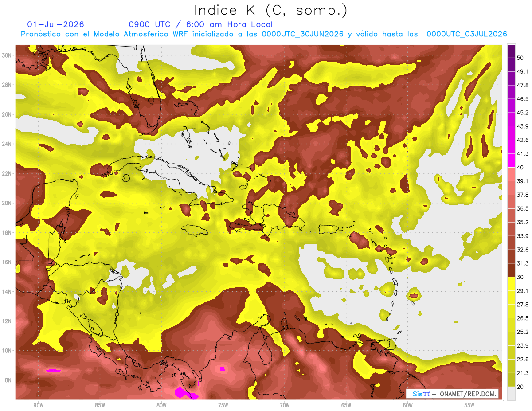Viewport: 532px width, 411px height.
Task: Click the 28N latitude label
Action: coord(8,85)
